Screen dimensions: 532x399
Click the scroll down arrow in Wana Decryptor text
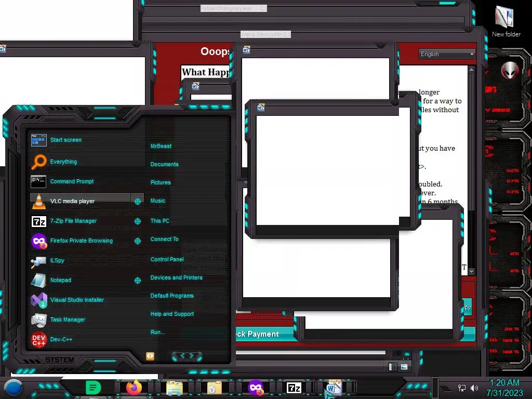click(471, 271)
